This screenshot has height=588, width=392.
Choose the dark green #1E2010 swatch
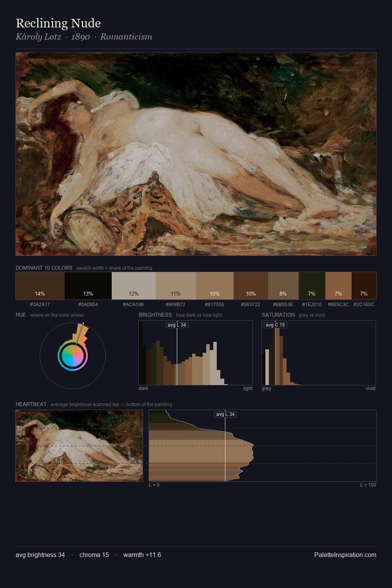click(312, 286)
